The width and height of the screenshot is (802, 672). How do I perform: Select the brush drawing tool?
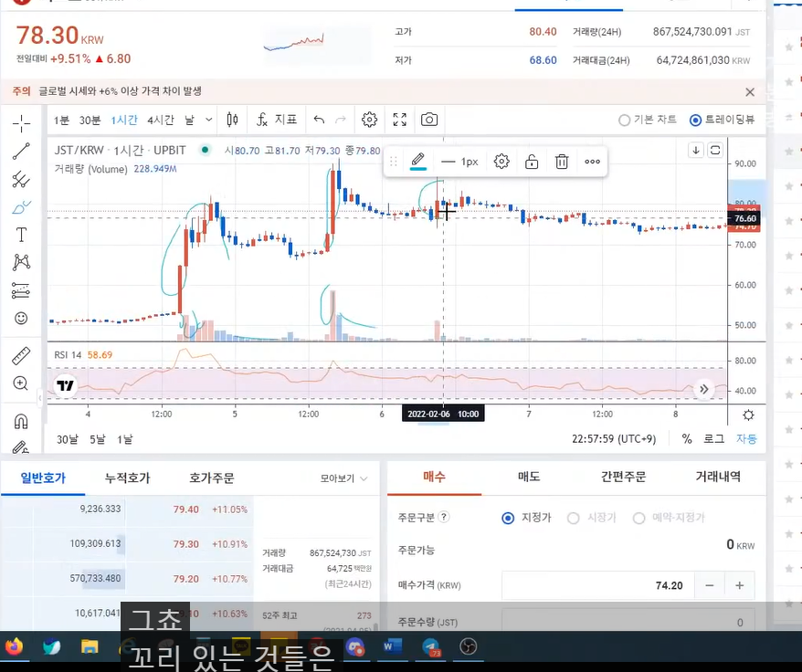point(21,207)
